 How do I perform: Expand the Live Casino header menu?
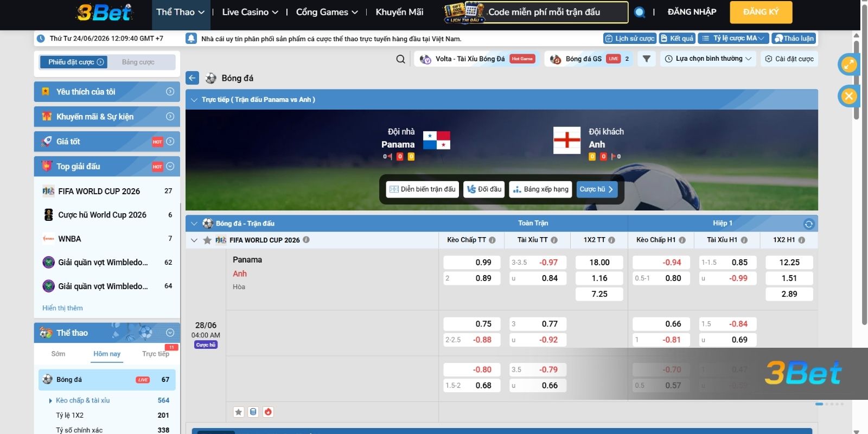[x=250, y=12]
